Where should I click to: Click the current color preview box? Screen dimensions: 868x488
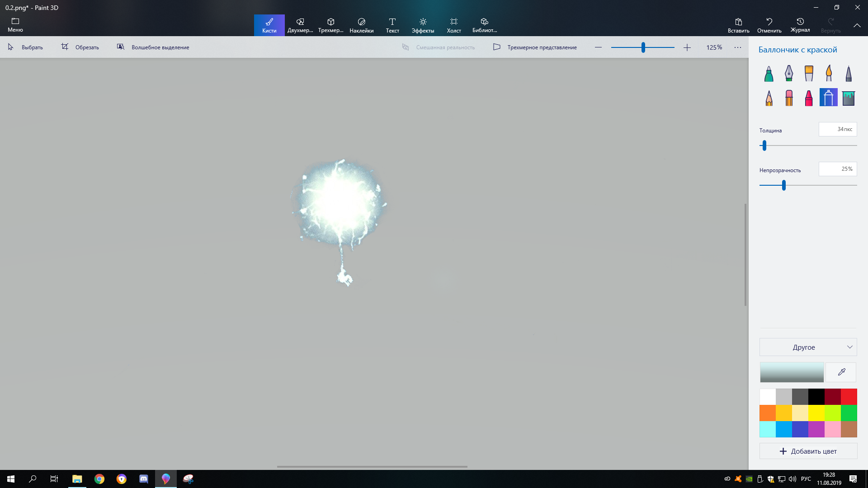pos(792,372)
